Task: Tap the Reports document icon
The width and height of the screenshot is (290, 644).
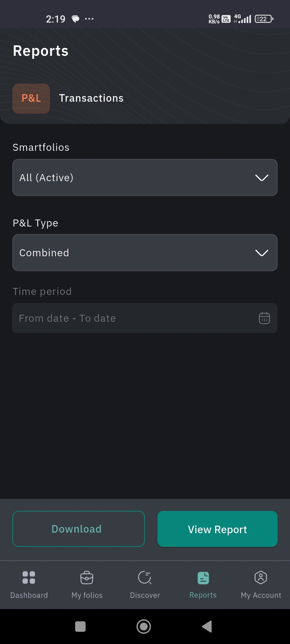Action: click(x=203, y=578)
